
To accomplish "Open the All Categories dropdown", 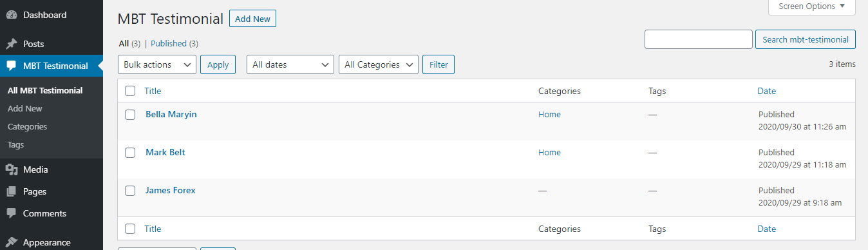I will click(x=379, y=64).
